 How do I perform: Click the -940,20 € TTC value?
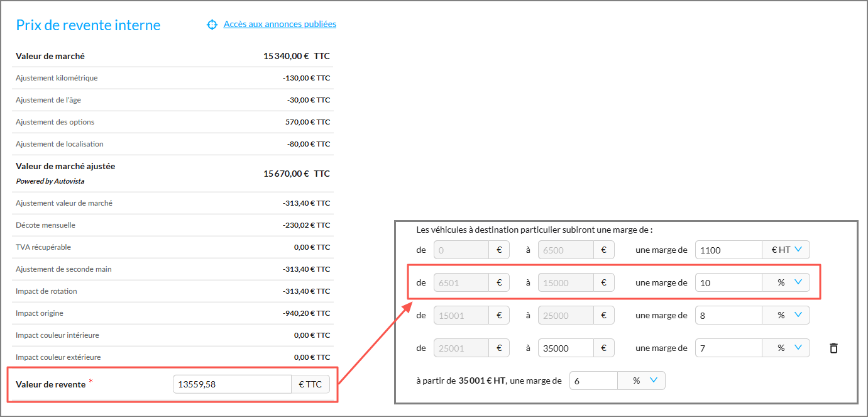pyautogui.click(x=306, y=313)
